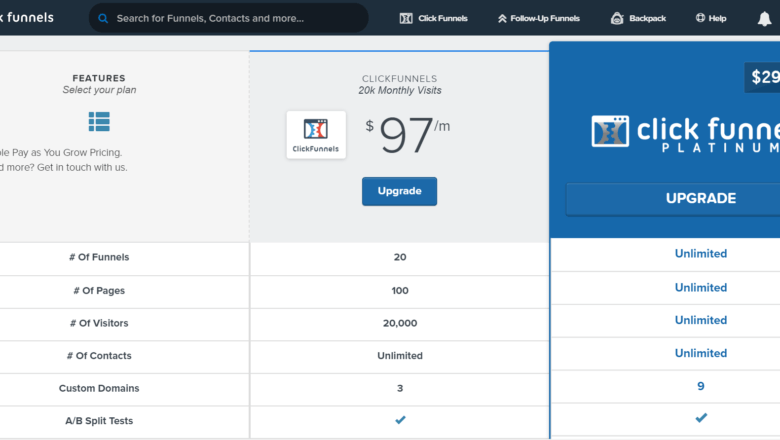Click the Platinum UPGRADE button
780x440 pixels.
673,198
